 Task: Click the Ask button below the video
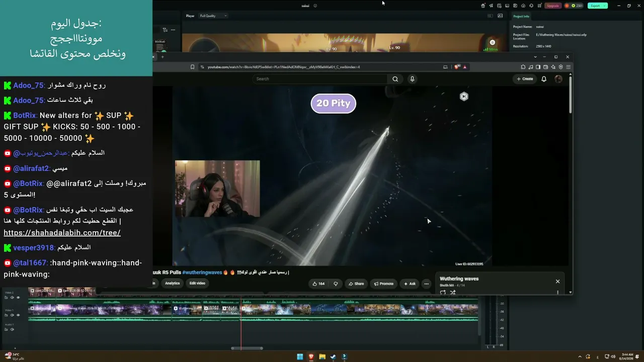pyautogui.click(x=409, y=284)
